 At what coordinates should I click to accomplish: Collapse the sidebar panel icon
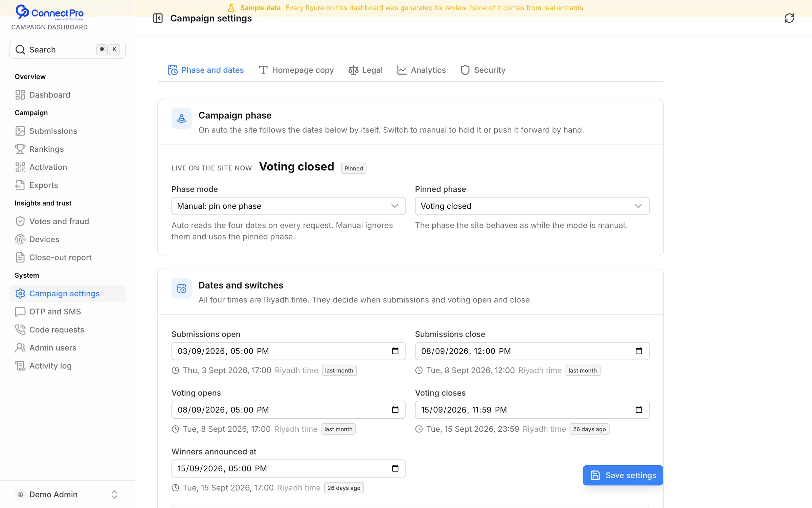pos(158,18)
